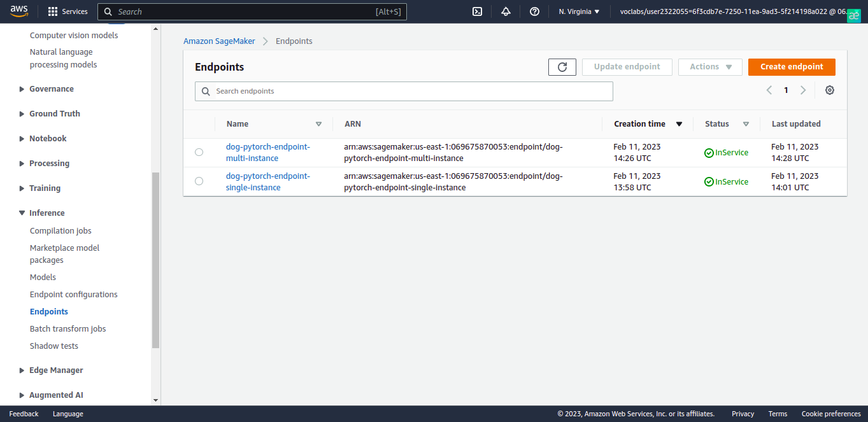Open table preferences gear icon
The image size is (868, 422).
[830, 90]
